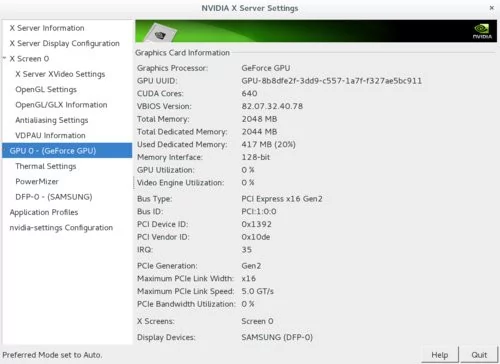Open Application Profiles page

click(x=44, y=212)
